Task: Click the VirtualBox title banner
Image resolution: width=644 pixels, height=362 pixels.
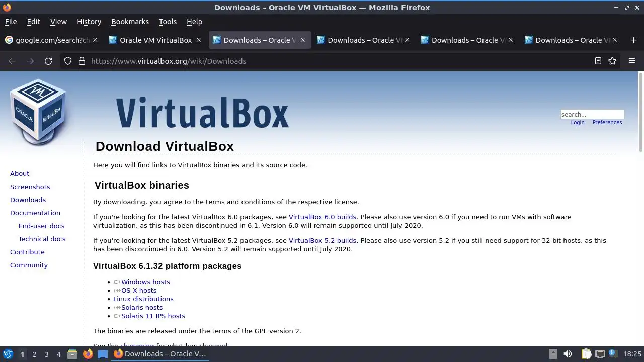Action: pyautogui.click(x=202, y=112)
